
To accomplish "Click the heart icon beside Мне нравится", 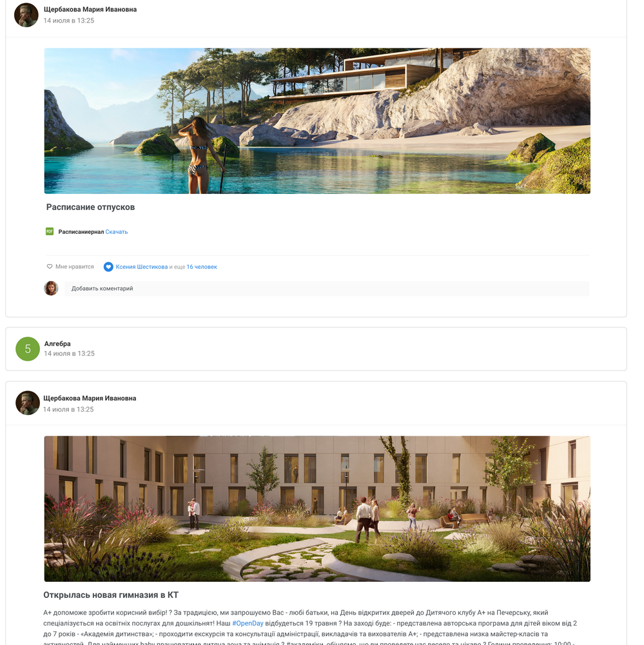I will pos(50,267).
